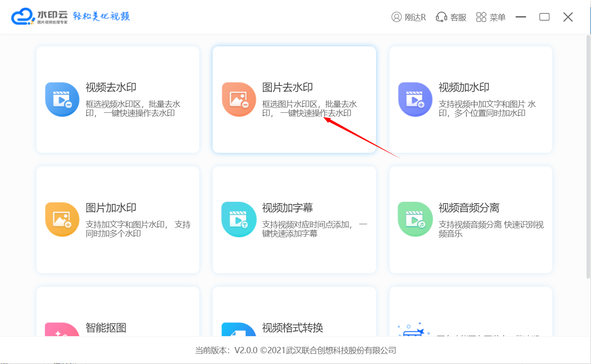Image resolution: width=591 pixels, height=364 pixels.
Task: Open the 图片去水印 orange icon
Action: (x=239, y=99)
